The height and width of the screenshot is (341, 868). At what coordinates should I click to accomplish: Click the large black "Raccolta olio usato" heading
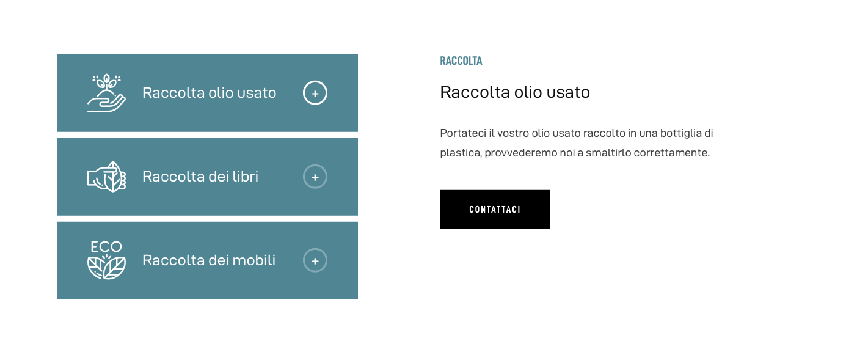pos(515,92)
